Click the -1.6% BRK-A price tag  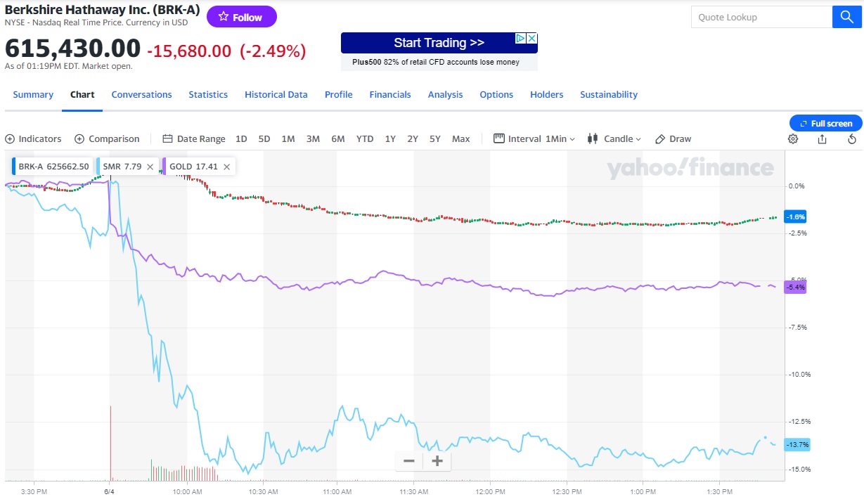click(797, 217)
